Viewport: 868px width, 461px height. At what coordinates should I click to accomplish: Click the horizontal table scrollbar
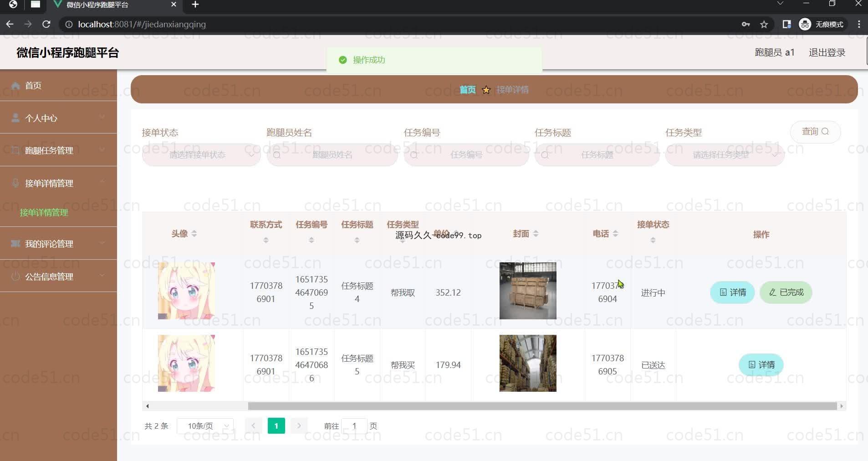(542, 406)
